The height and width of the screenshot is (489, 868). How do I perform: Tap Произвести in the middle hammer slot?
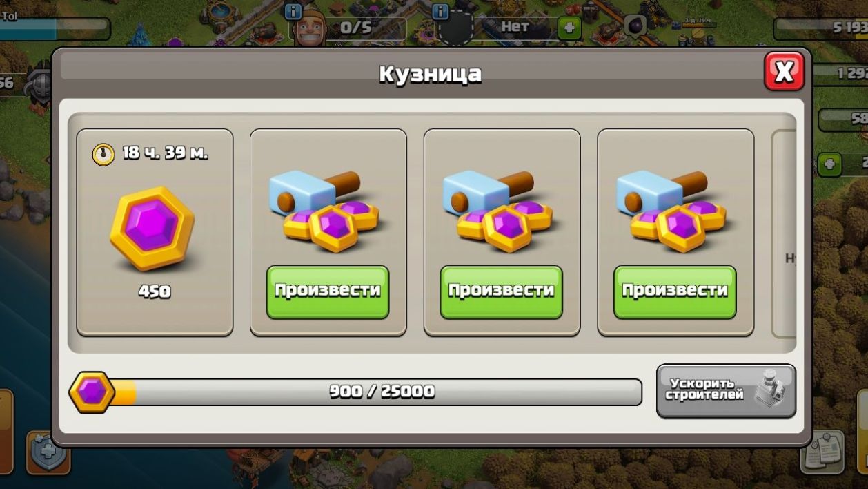point(502,292)
